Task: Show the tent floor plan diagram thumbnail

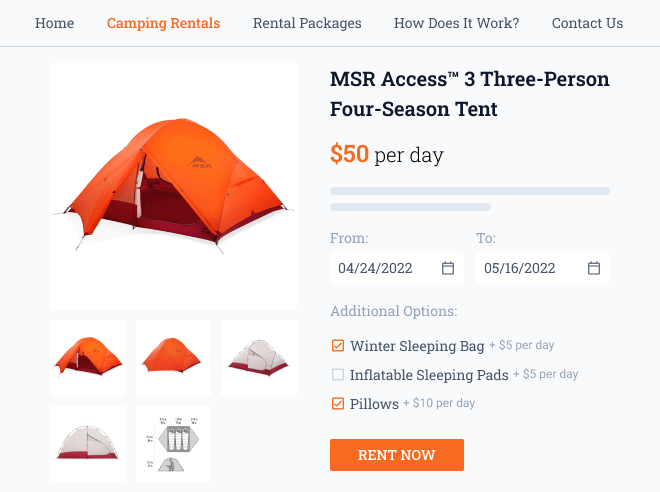Action: pos(173,443)
